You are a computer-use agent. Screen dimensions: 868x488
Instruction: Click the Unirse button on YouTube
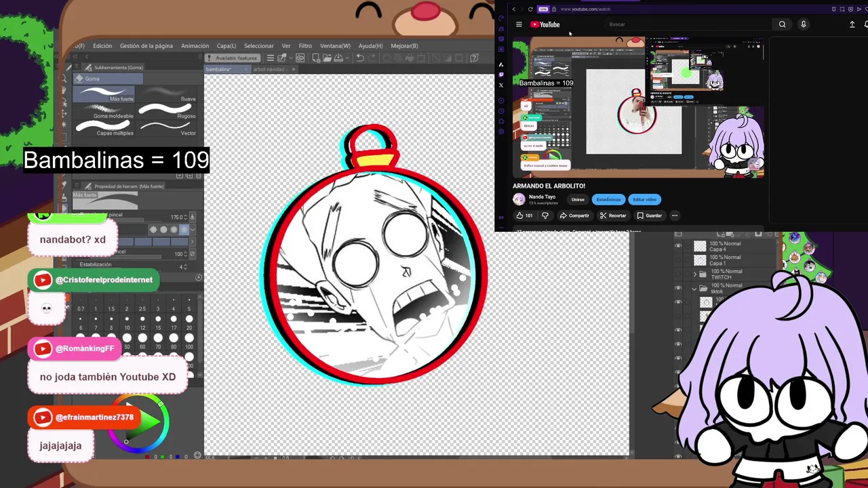[578, 199]
